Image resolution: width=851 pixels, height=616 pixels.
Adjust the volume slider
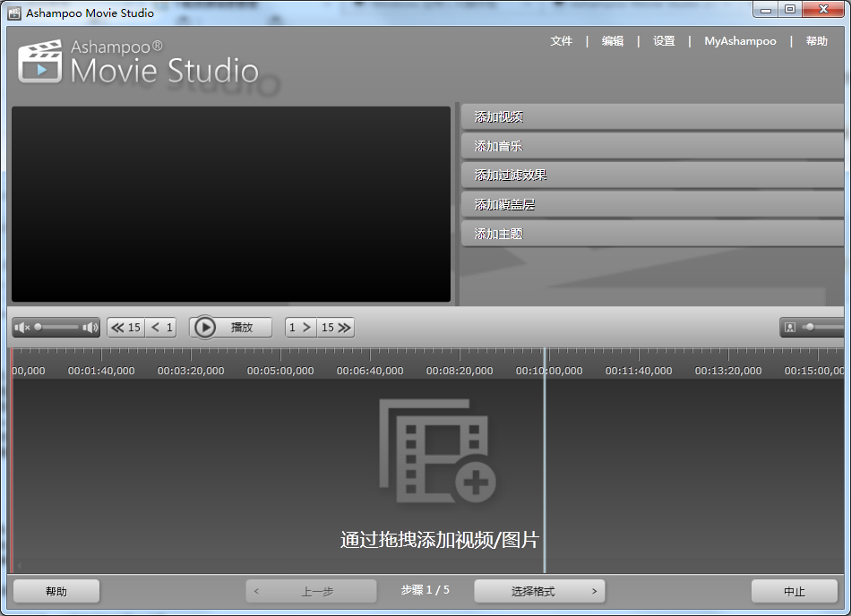(56, 327)
